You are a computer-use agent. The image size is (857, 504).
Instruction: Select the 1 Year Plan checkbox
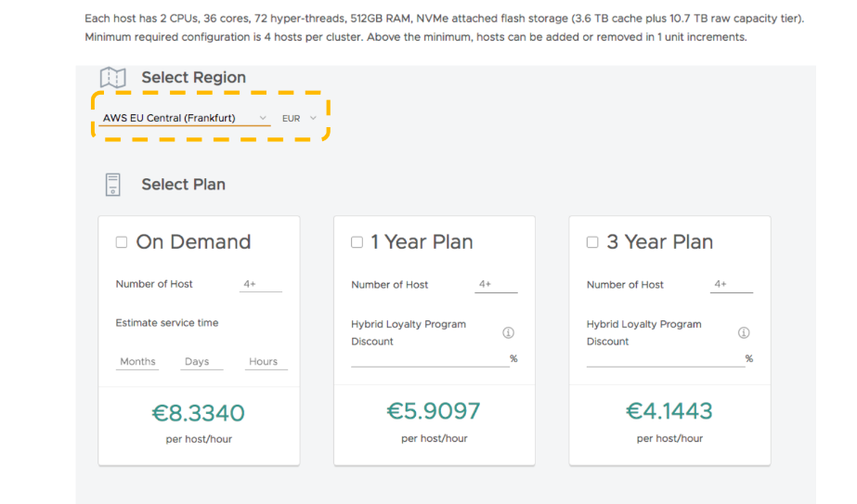[357, 242]
